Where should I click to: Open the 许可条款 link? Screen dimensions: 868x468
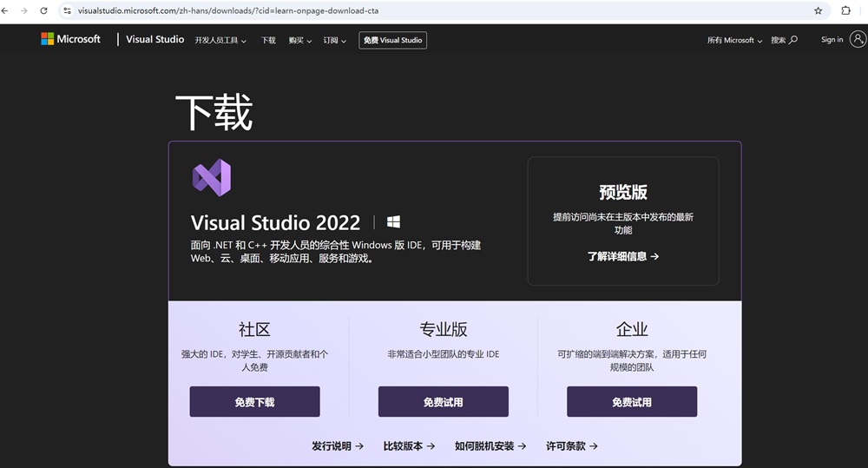coord(572,445)
